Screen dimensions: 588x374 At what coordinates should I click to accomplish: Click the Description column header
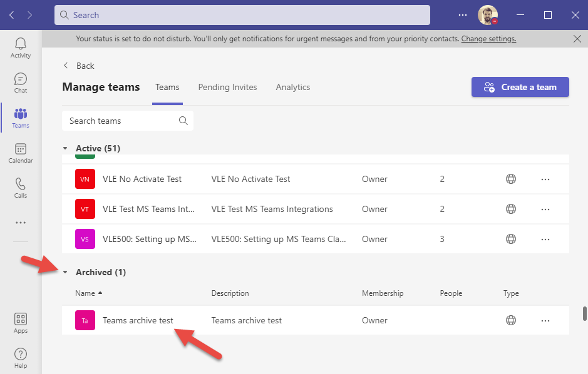tap(230, 293)
